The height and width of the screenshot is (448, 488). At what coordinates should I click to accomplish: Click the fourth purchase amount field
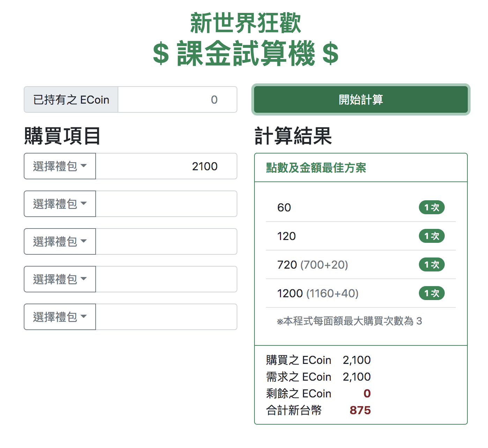coord(167,279)
